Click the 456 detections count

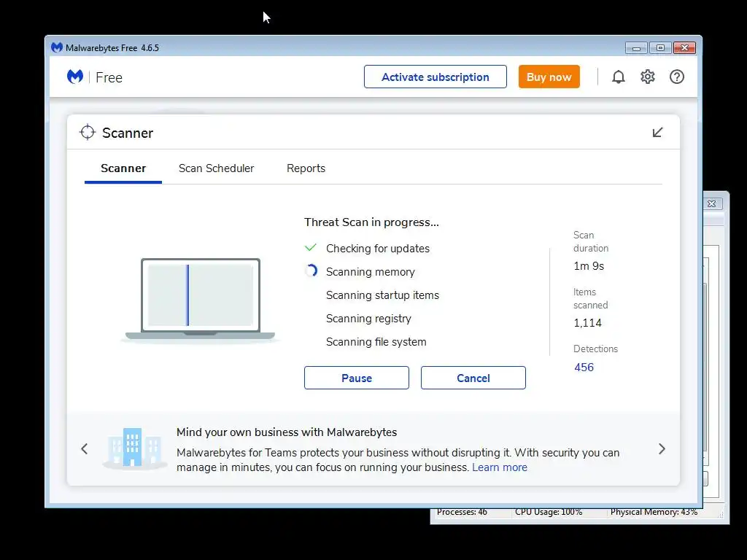click(584, 367)
